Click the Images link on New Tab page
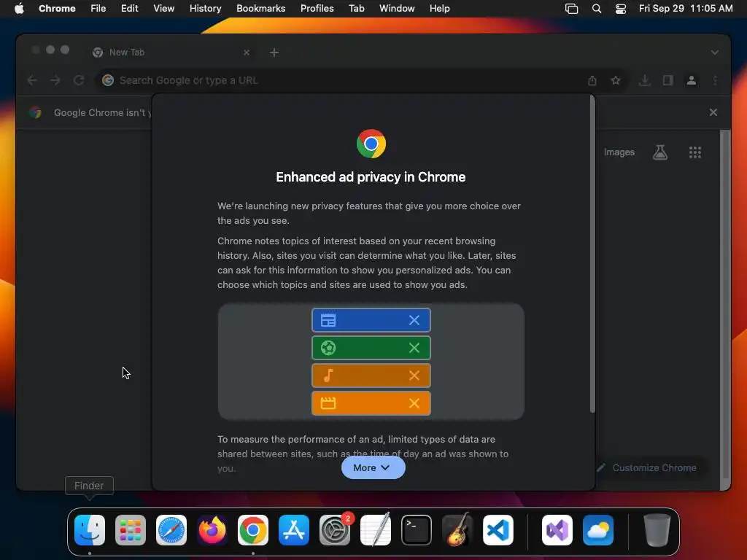This screenshot has width=747, height=560. click(619, 152)
